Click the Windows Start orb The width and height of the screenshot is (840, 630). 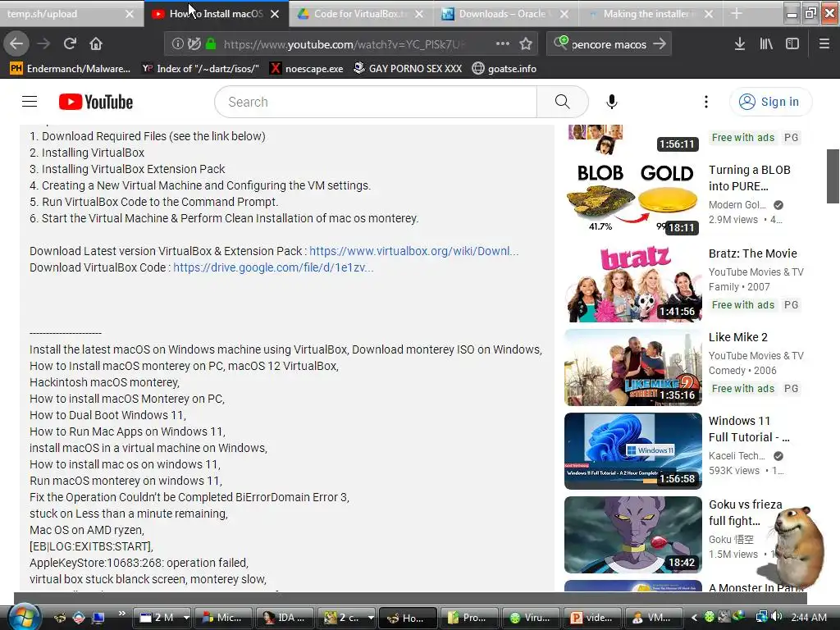tap(24, 617)
